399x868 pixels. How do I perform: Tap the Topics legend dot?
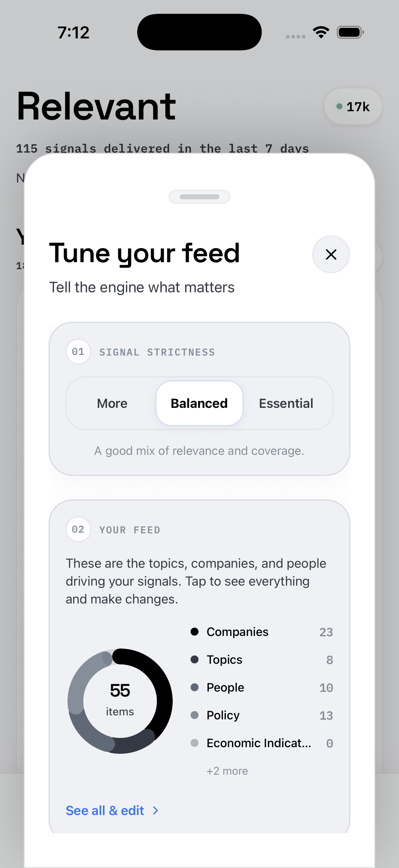tap(195, 659)
